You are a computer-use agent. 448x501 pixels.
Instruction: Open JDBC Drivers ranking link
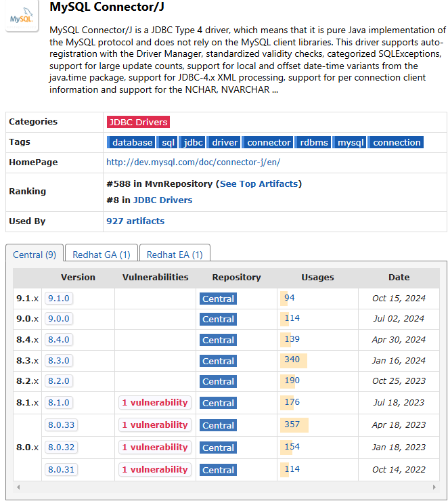pyautogui.click(x=162, y=200)
